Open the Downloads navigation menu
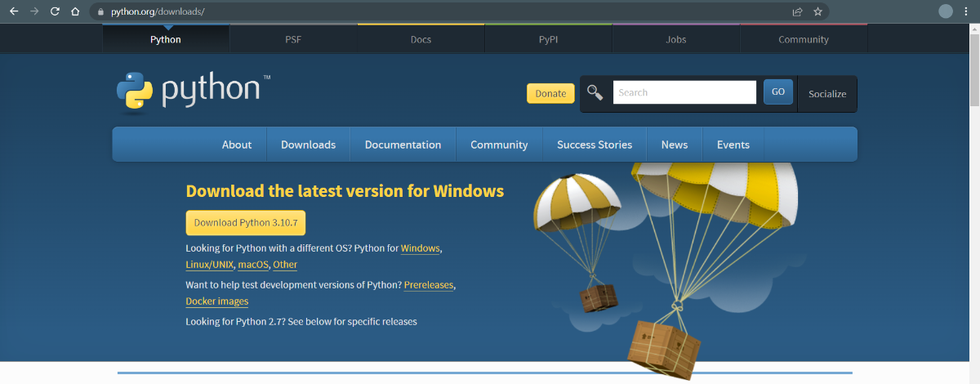This screenshot has width=980, height=384. (308, 145)
